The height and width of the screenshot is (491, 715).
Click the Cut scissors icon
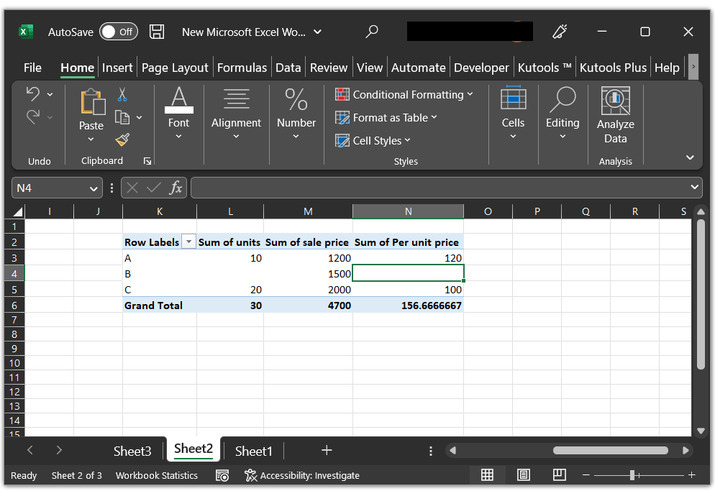[x=122, y=95]
